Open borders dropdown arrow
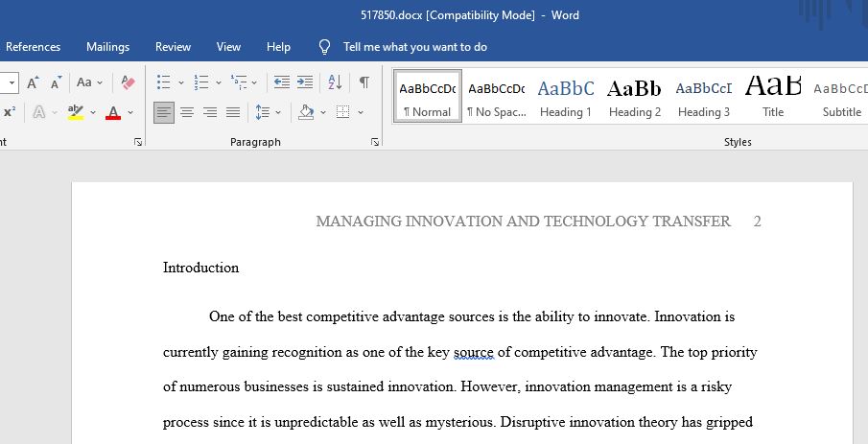 361,113
